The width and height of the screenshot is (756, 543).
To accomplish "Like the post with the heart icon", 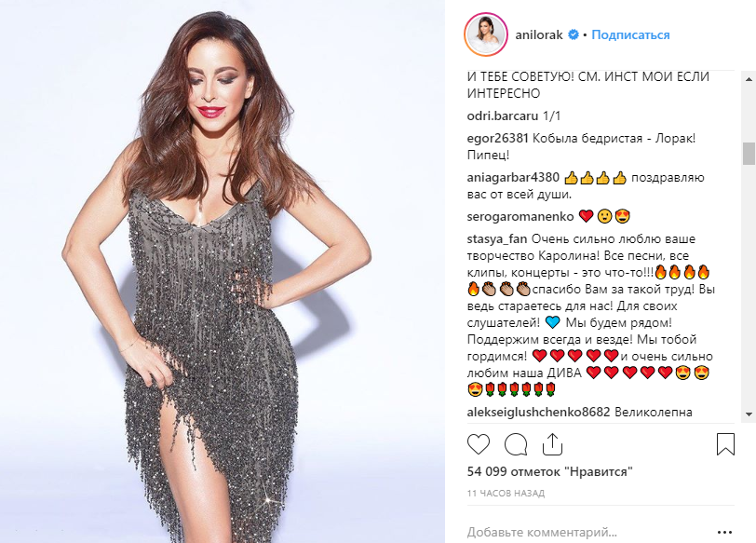I will point(479,444).
